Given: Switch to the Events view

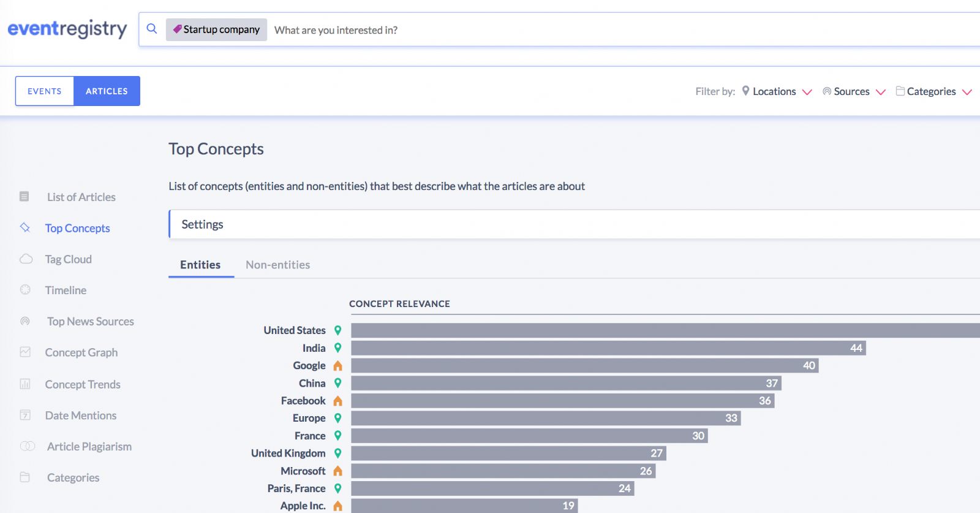Looking at the screenshot, I should point(45,91).
